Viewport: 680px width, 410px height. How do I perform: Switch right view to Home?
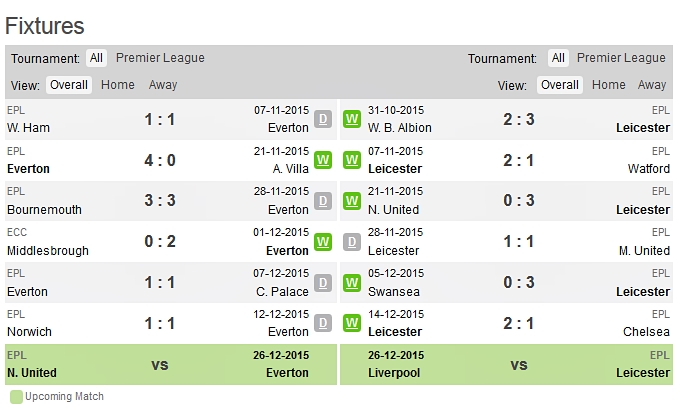click(x=608, y=85)
